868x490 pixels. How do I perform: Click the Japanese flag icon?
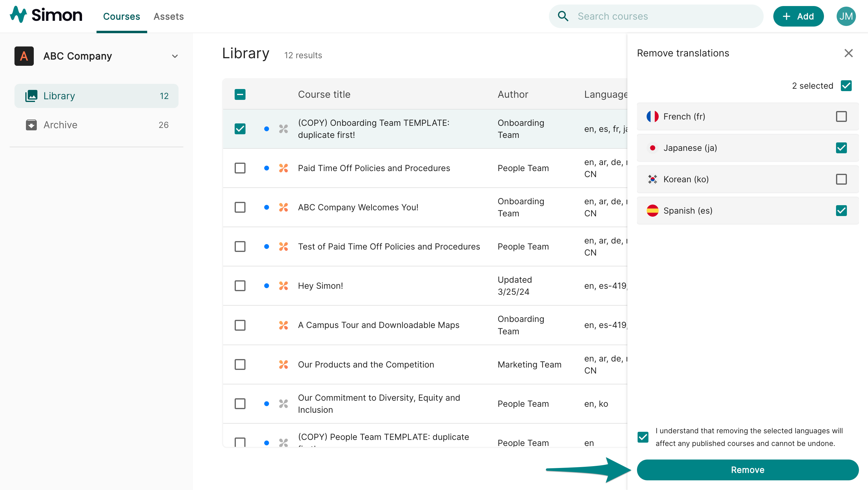tap(652, 148)
